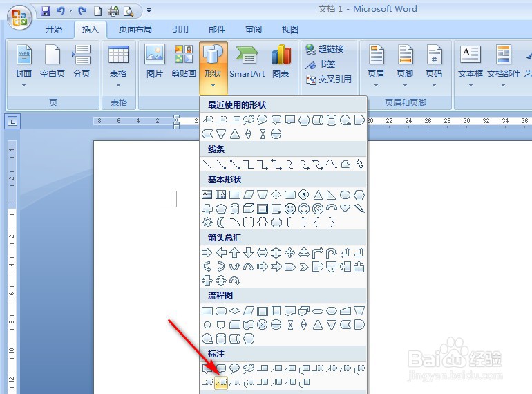Select the text box shape in 基本形状
Viewport: 532px width, 394px height.
click(207, 195)
